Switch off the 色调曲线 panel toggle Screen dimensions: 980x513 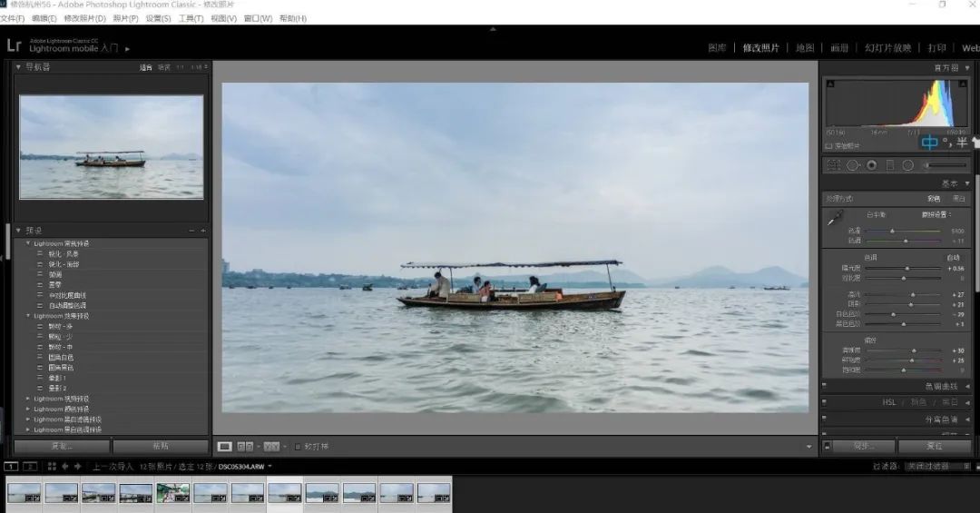tap(824, 386)
